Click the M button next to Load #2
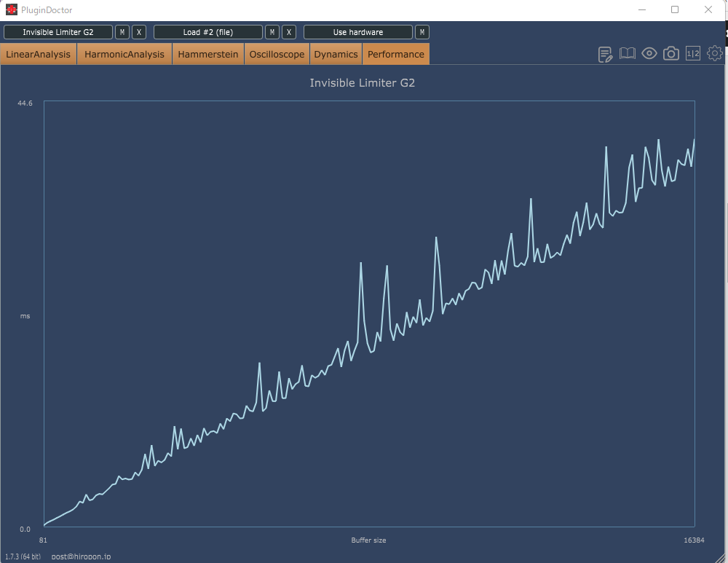Viewport: 728px width, 563px height. (x=272, y=32)
